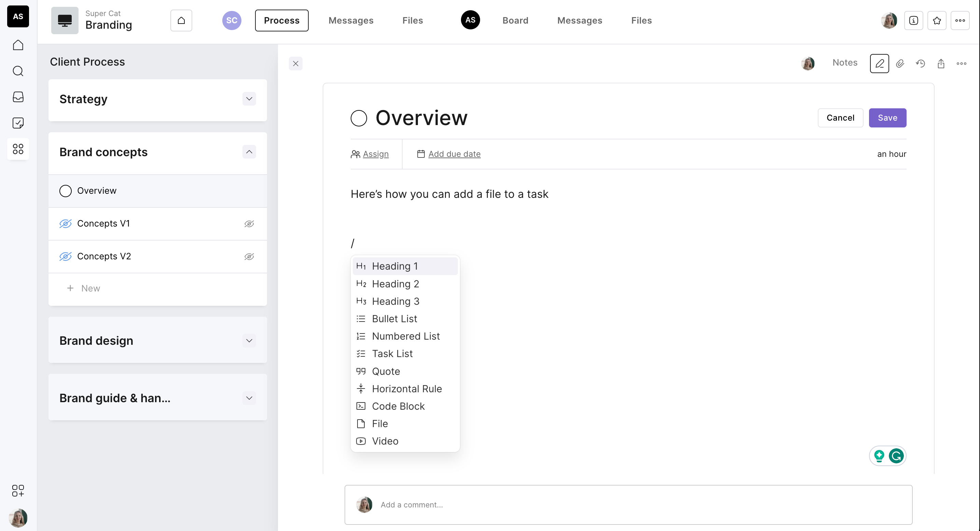Click the Add due date link
The image size is (980, 531).
click(454, 154)
